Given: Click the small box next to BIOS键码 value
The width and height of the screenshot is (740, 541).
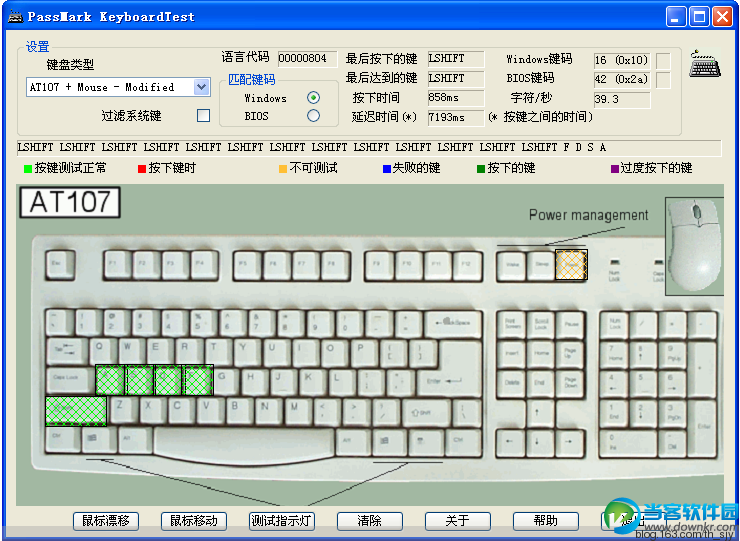Looking at the screenshot, I should (663, 80).
